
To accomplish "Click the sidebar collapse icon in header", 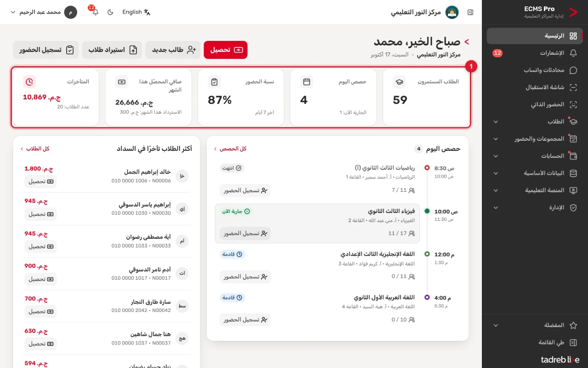I will 470,12.
